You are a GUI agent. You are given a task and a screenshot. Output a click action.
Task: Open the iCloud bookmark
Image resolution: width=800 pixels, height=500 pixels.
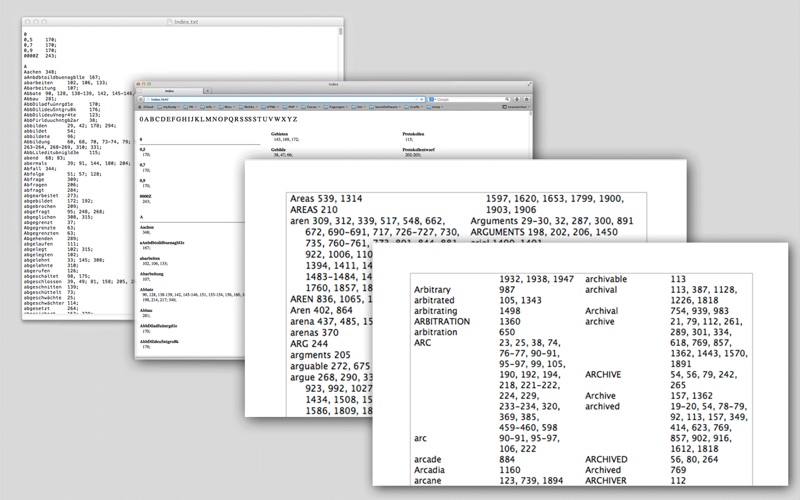tap(146, 107)
